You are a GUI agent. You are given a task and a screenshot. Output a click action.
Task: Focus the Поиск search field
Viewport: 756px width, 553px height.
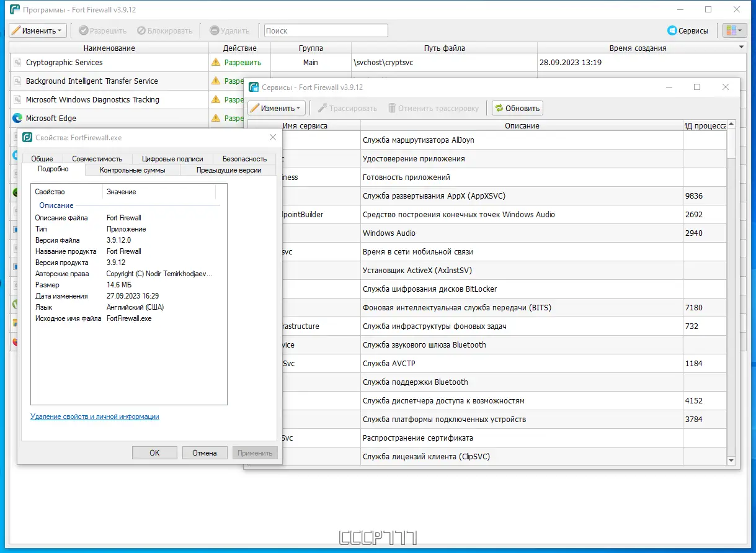(x=326, y=30)
